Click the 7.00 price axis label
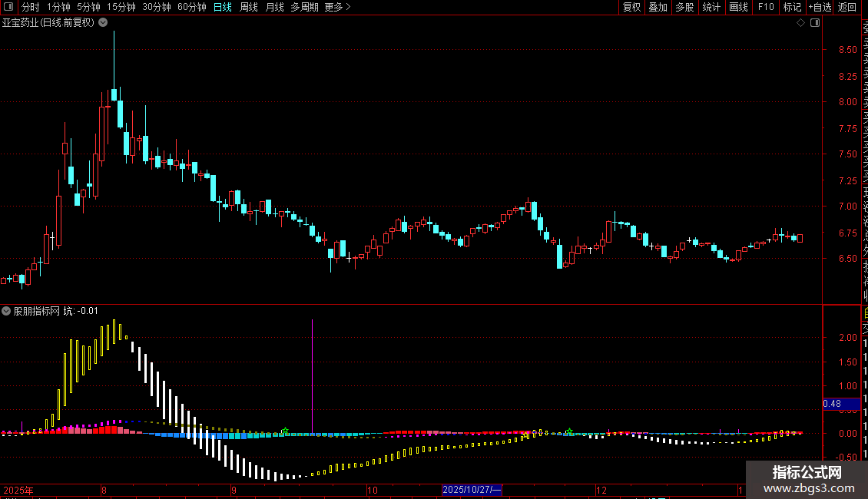Viewport: 868px width, 499px height. 847,207
